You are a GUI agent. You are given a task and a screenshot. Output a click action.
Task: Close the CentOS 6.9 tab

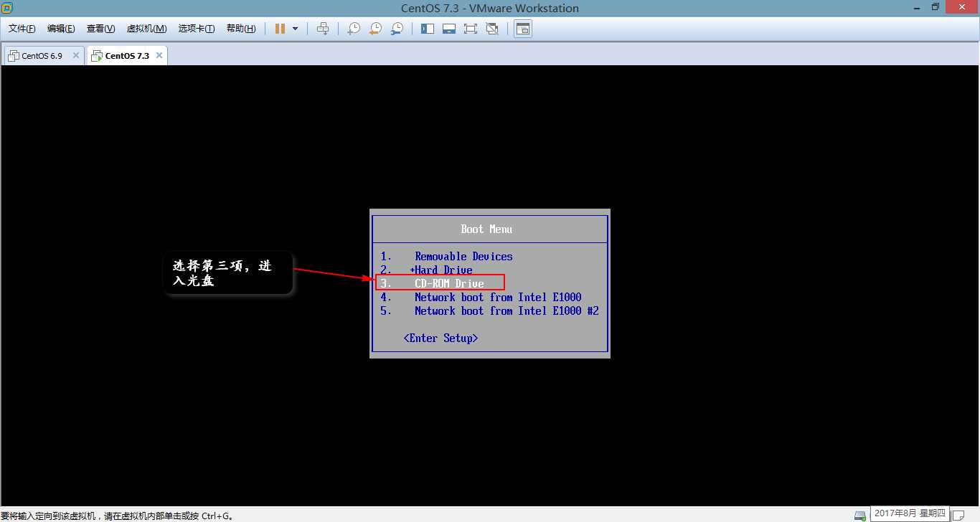75,55
